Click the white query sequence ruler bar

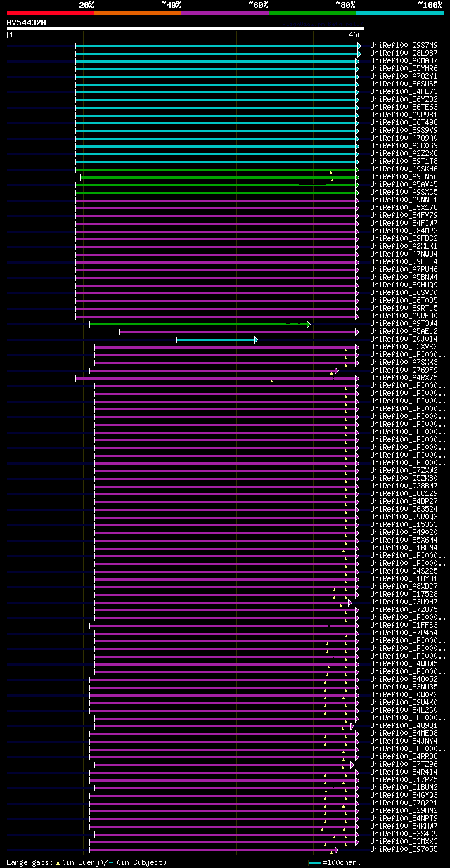(185, 29)
